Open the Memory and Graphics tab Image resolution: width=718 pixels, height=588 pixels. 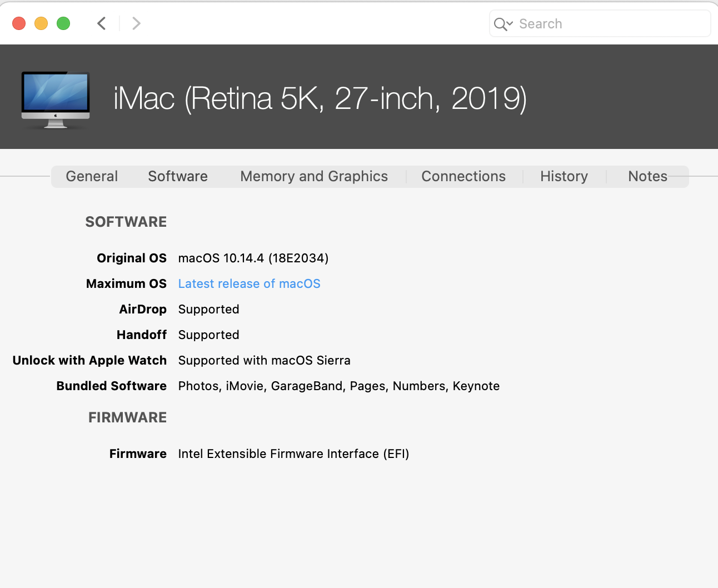[314, 176]
